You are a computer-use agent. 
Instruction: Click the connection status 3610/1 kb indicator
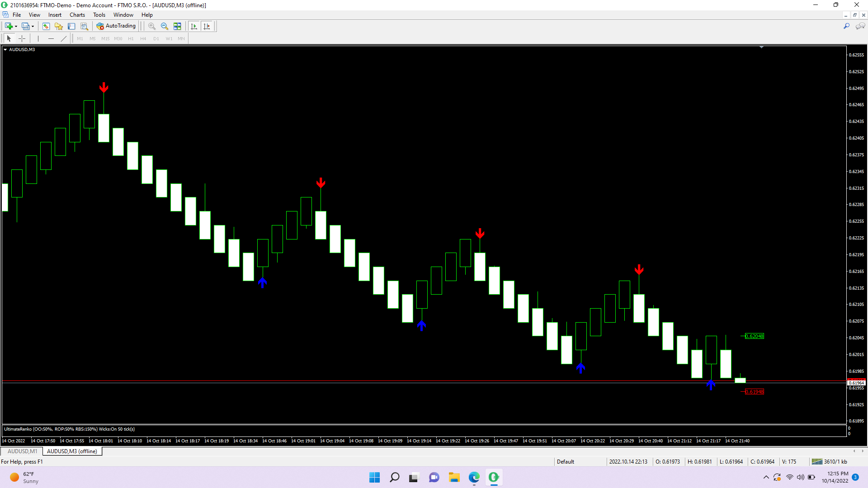[830, 461]
